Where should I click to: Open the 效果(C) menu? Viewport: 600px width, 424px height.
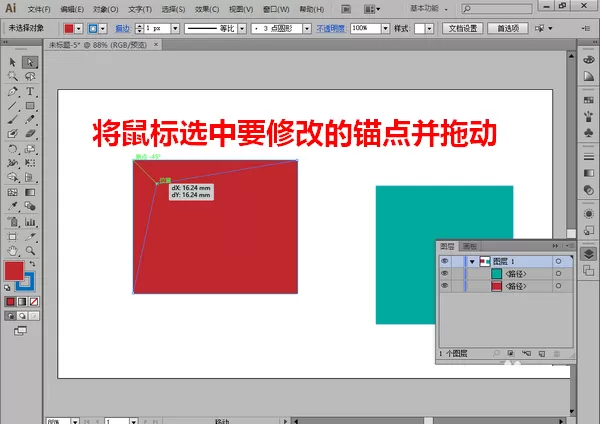(x=207, y=9)
